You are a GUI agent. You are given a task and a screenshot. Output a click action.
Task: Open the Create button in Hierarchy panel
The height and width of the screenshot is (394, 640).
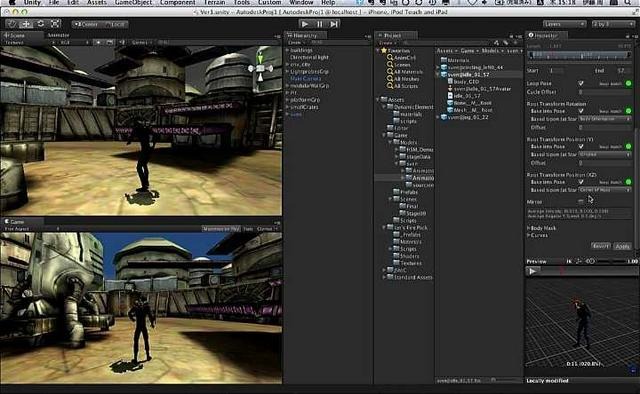pos(296,42)
